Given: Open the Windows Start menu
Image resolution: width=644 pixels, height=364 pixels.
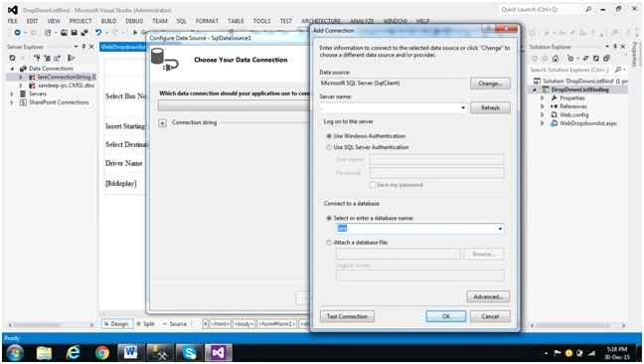Looking at the screenshot, I should [x=15, y=353].
